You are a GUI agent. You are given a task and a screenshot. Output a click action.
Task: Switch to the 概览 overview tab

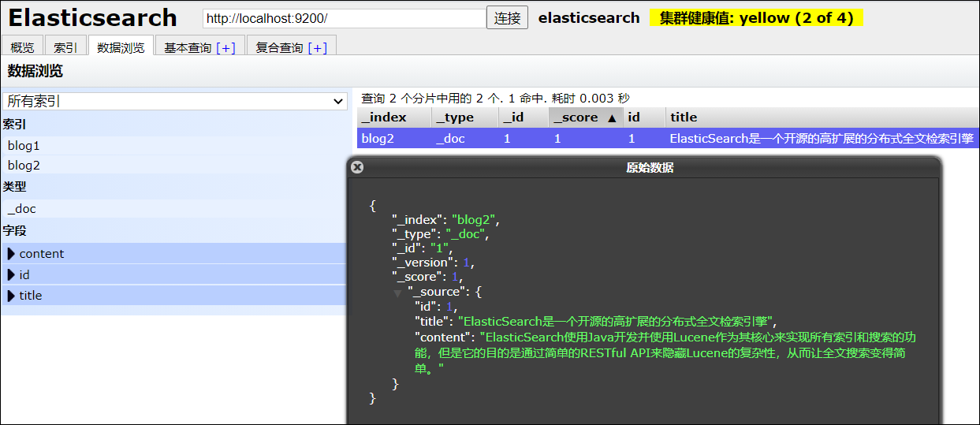[x=22, y=47]
